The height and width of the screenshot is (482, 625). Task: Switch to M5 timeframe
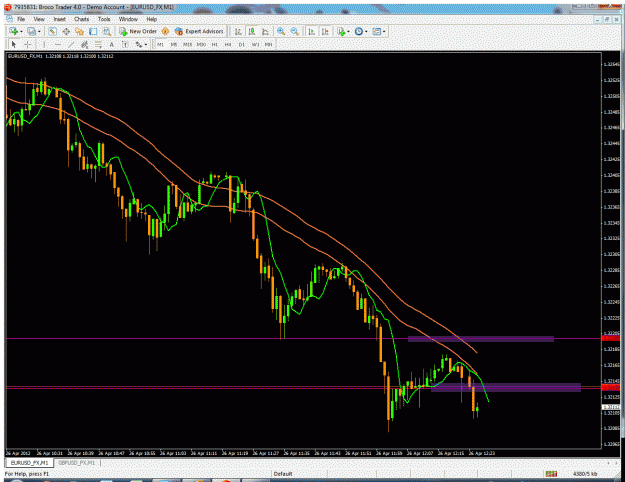pyautogui.click(x=174, y=45)
